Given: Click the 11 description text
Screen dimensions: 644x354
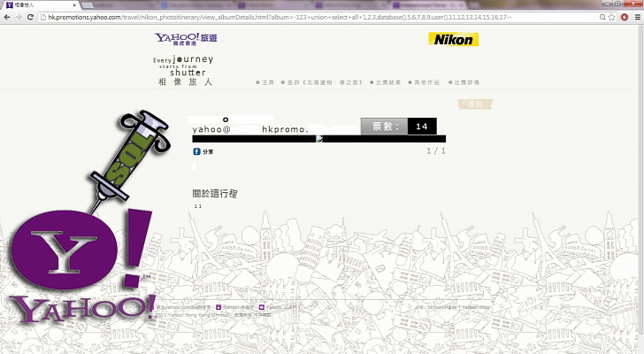Looking at the screenshot, I should pyautogui.click(x=198, y=206).
